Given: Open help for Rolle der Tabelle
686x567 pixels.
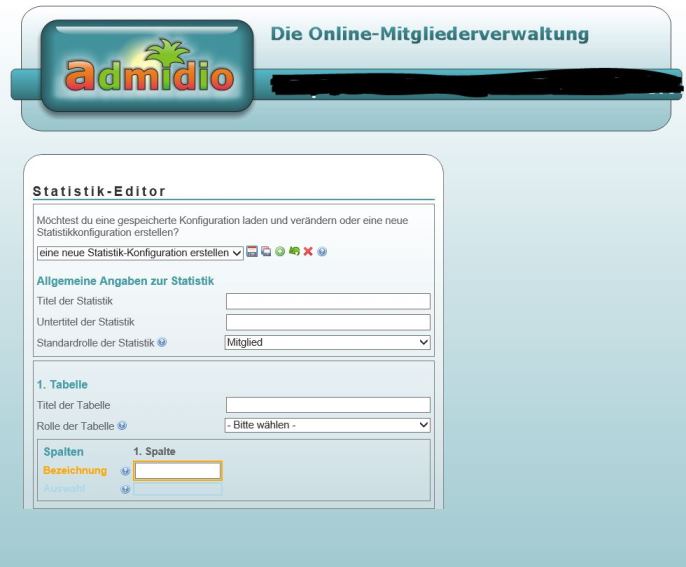Looking at the screenshot, I should pos(122,425).
